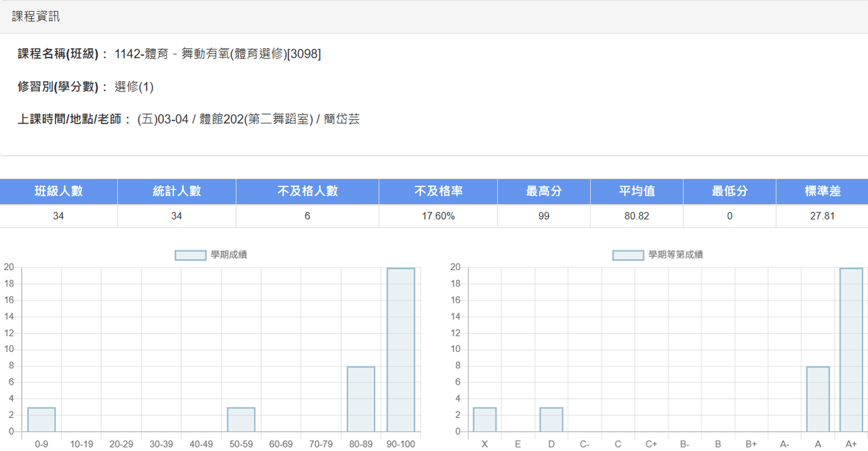Click the 統計人數 column header
Viewport: 868px width, 451px height.
tap(177, 191)
